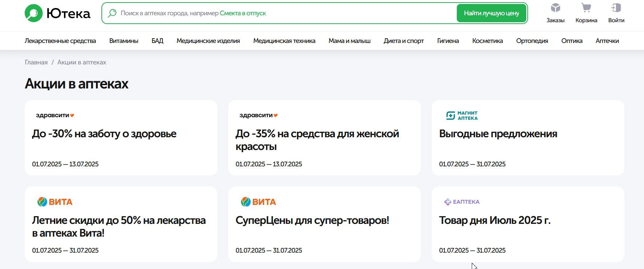This screenshot has height=269, width=644.
Task: Open Диета и спорт category
Action: coord(404,41)
